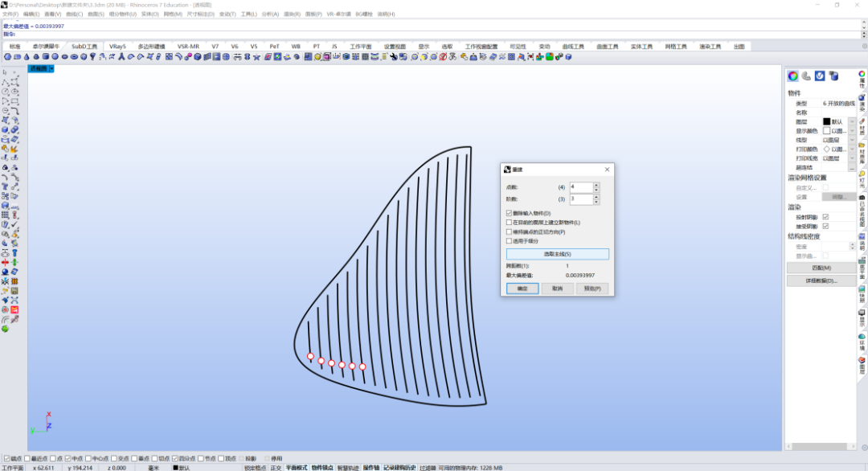Viewport: 868px width, 471px height.
Task: Click the 选取主线(S) button
Action: click(x=558, y=254)
